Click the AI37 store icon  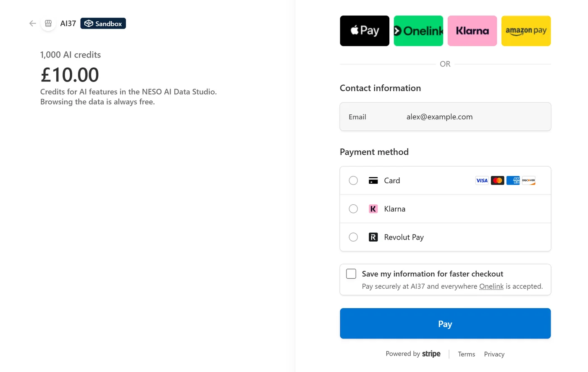48,24
